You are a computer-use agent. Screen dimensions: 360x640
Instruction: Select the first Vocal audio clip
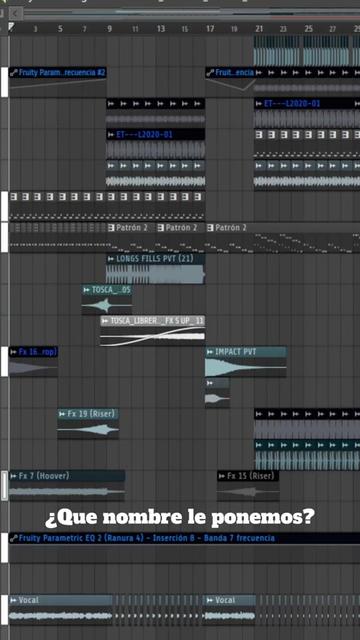click(x=60, y=610)
